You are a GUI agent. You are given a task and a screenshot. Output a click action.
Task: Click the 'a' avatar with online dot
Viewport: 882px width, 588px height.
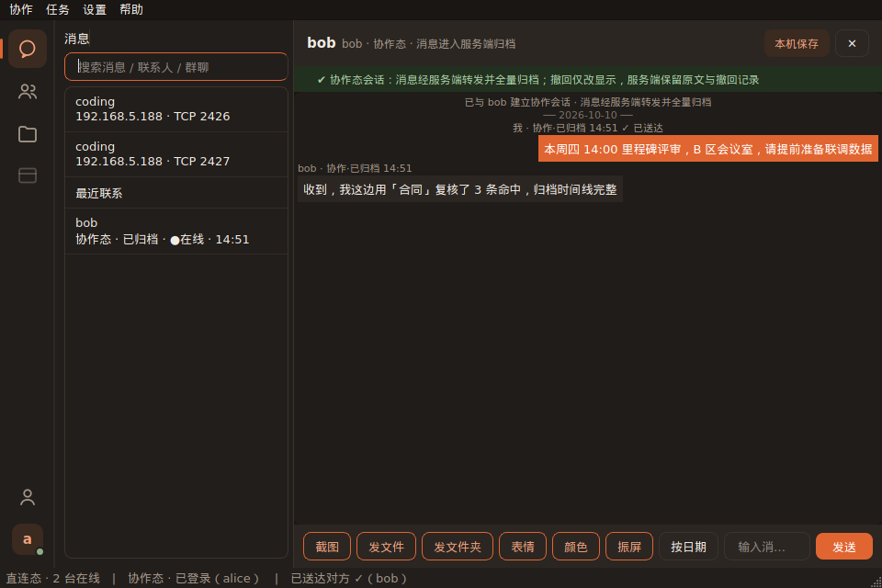pyautogui.click(x=27, y=539)
